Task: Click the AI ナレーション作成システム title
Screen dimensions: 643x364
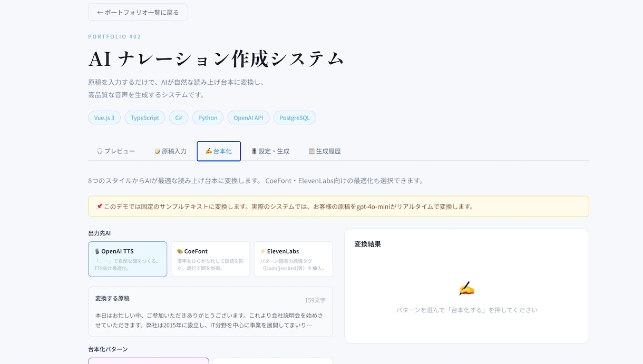Action: pyautogui.click(x=216, y=58)
